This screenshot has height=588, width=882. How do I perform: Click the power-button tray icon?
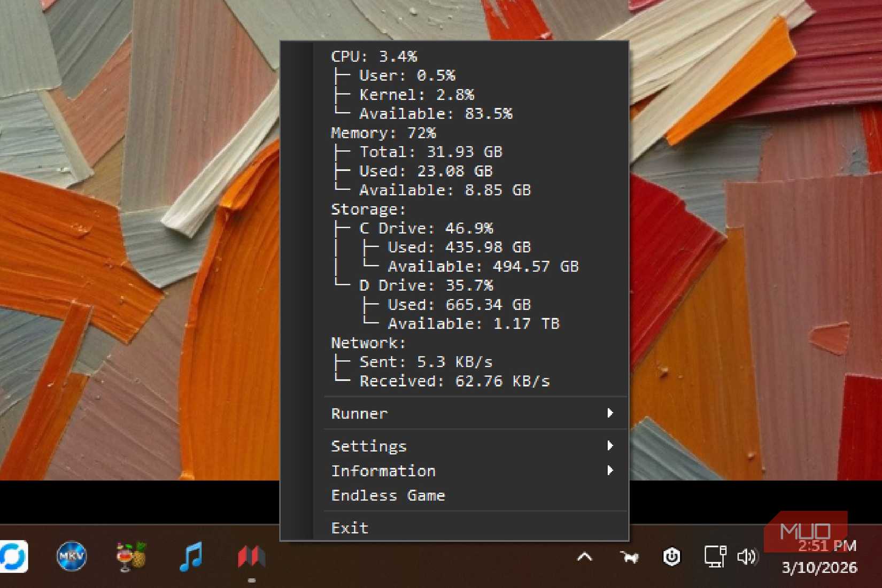[672, 556]
